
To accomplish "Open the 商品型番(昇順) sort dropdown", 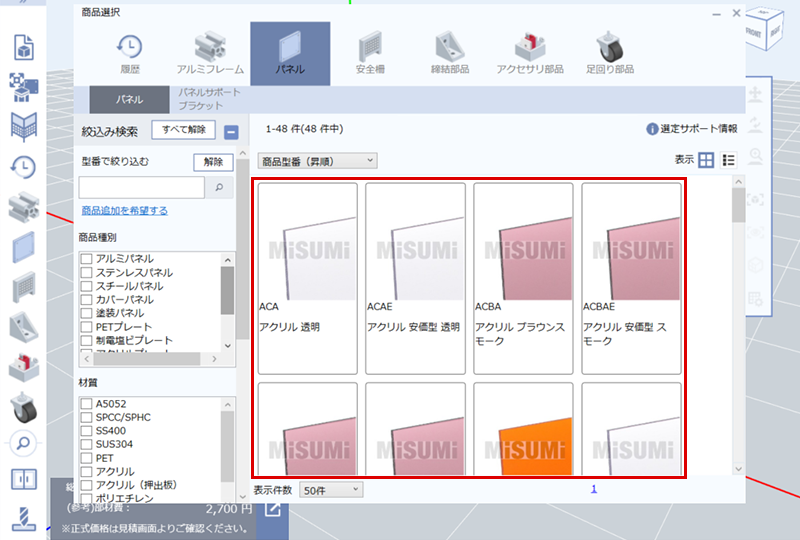I will tap(317, 160).
